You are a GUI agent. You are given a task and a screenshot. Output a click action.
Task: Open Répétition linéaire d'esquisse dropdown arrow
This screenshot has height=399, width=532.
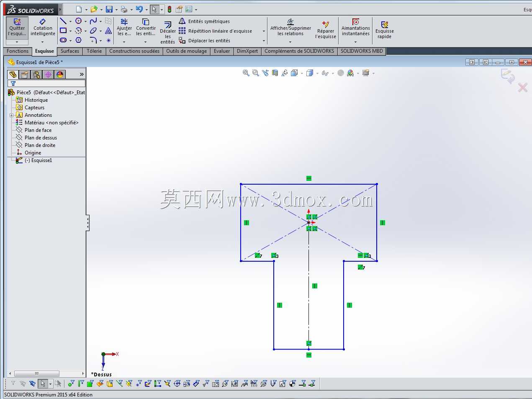tap(264, 31)
